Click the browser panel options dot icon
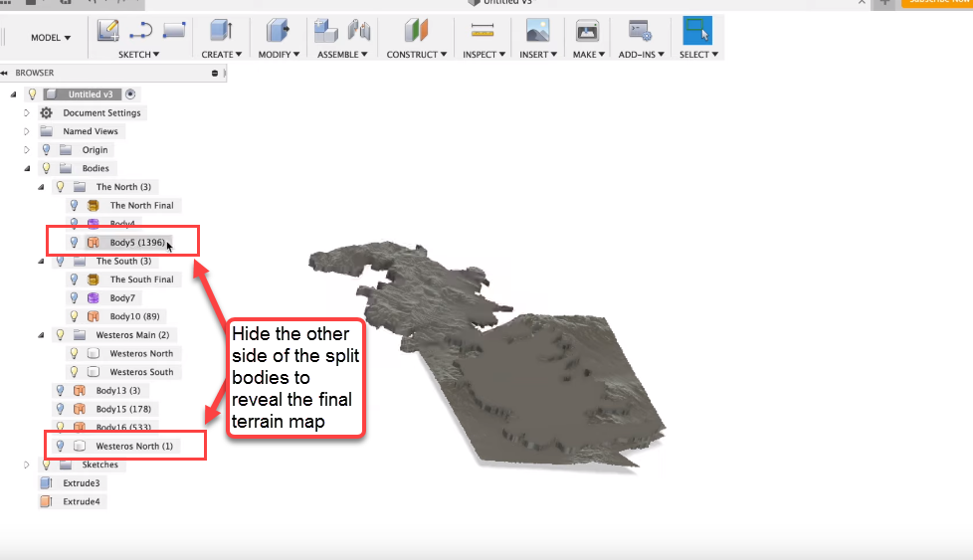Viewport: 973px width, 560px height. pyautogui.click(x=215, y=74)
